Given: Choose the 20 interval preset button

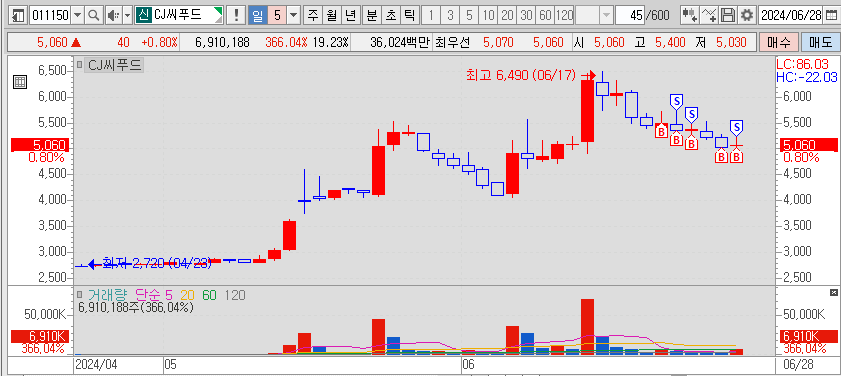Looking at the screenshot, I should 507,15.
